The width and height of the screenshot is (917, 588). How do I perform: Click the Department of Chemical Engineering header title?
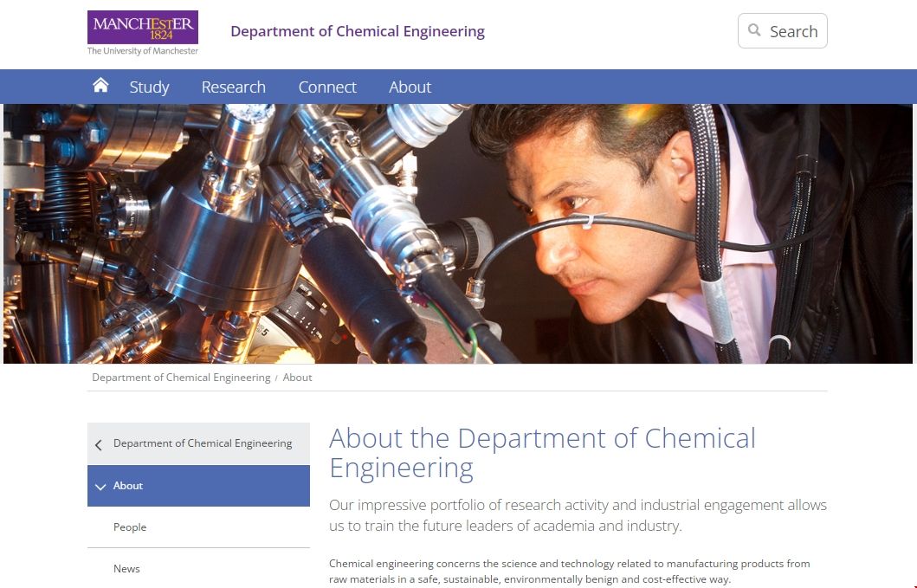point(358,31)
